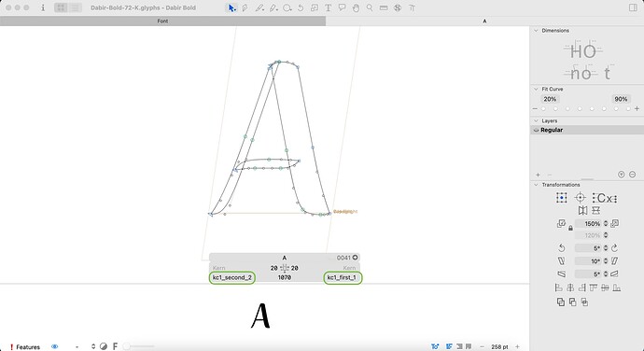
Task: Toggle the preview eye in bottom bar
Action: (x=55, y=346)
